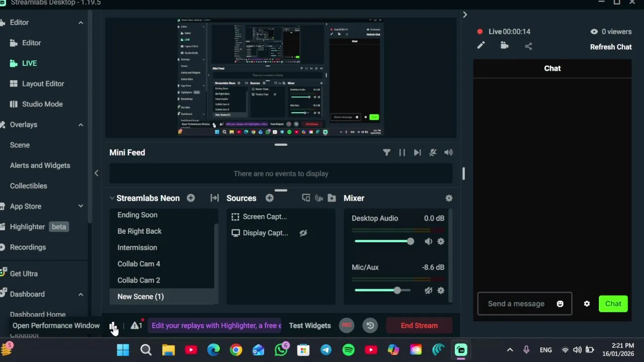Focus the Send a message field
Screen dimensions: 644x362
(x=525, y=304)
